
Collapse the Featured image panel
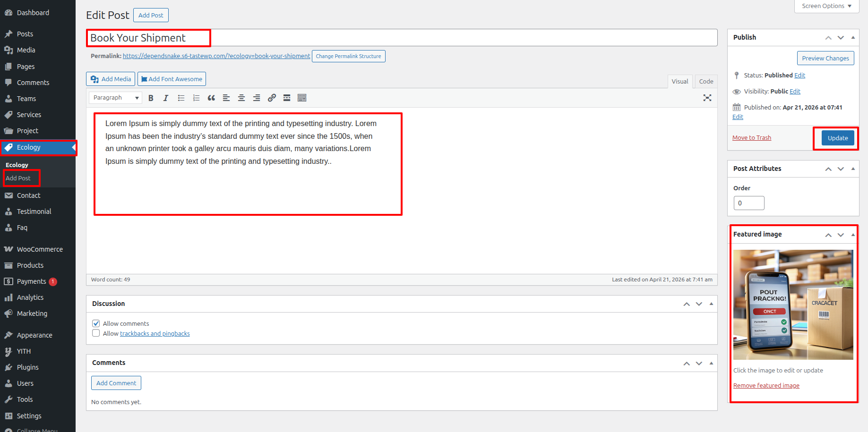[852, 235]
